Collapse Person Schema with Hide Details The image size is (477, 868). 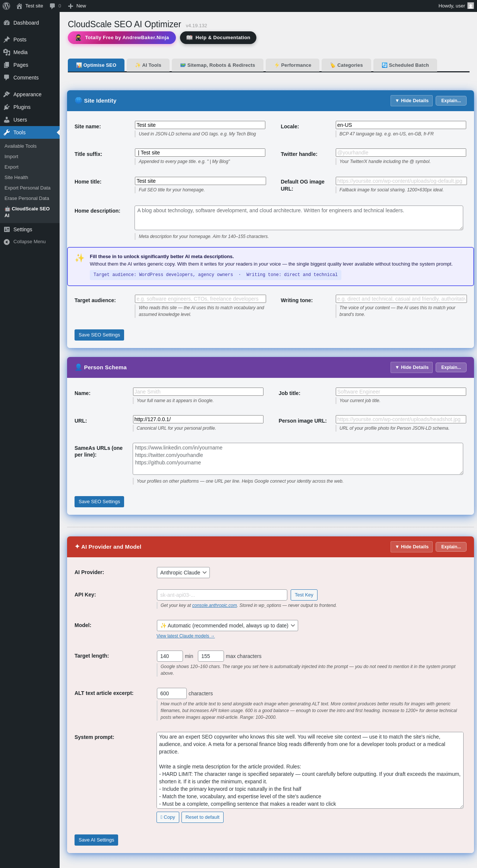(411, 367)
